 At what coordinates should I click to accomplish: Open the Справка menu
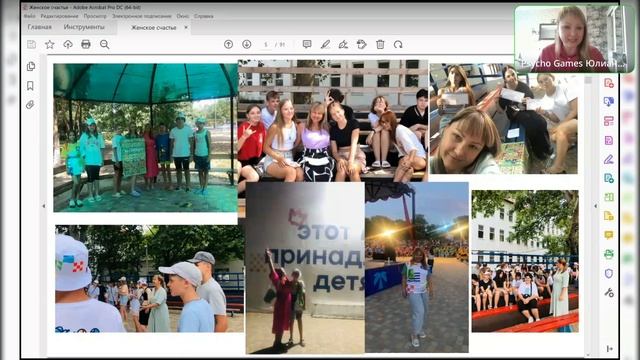(203, 16)
